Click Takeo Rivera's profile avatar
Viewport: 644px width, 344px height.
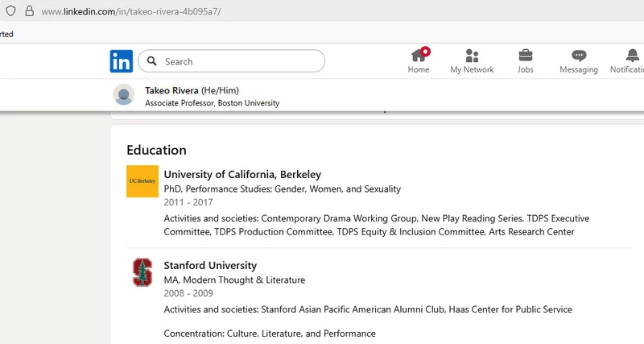[x=124, y=94]
